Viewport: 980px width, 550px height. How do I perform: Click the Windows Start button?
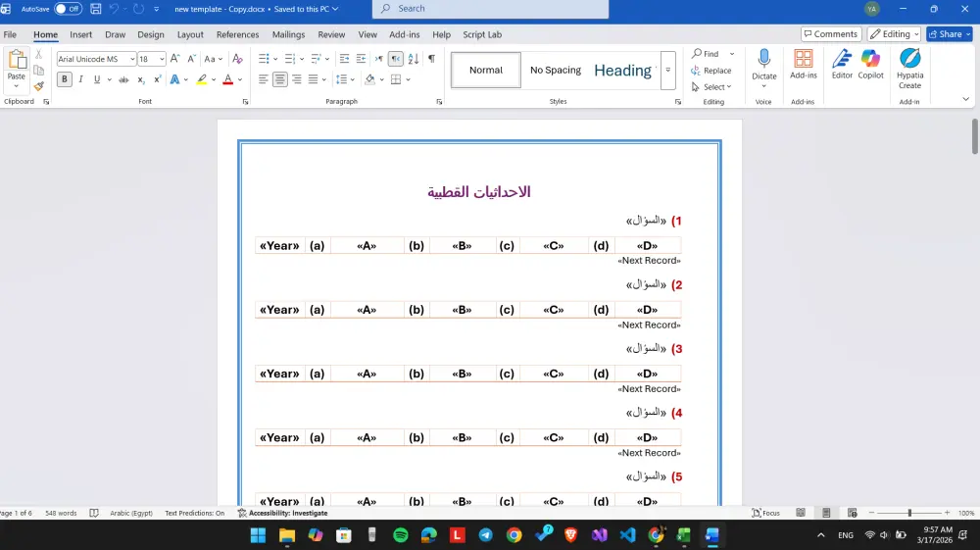point(258,535)
